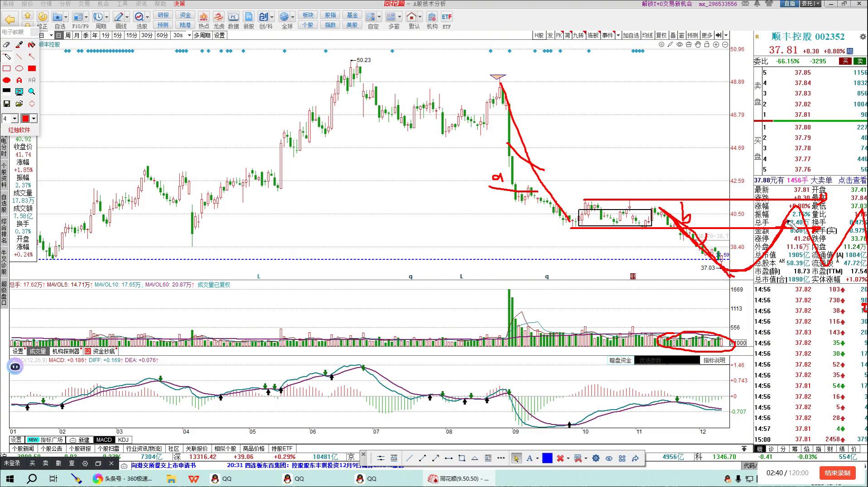This screenshot has width=868, height=487.
Task: Open the 个股公告 tab
Action: tap(51, 449)
